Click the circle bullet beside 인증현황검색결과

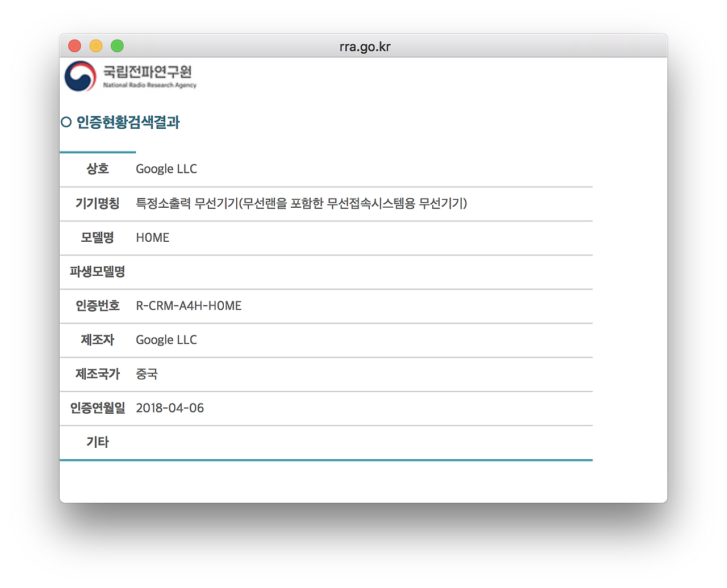click(65, 121)
